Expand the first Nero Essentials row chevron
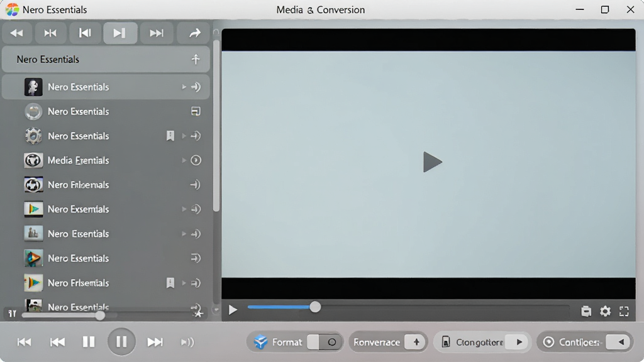The width and height of the screenshot is (644, 362). [184, 87]
